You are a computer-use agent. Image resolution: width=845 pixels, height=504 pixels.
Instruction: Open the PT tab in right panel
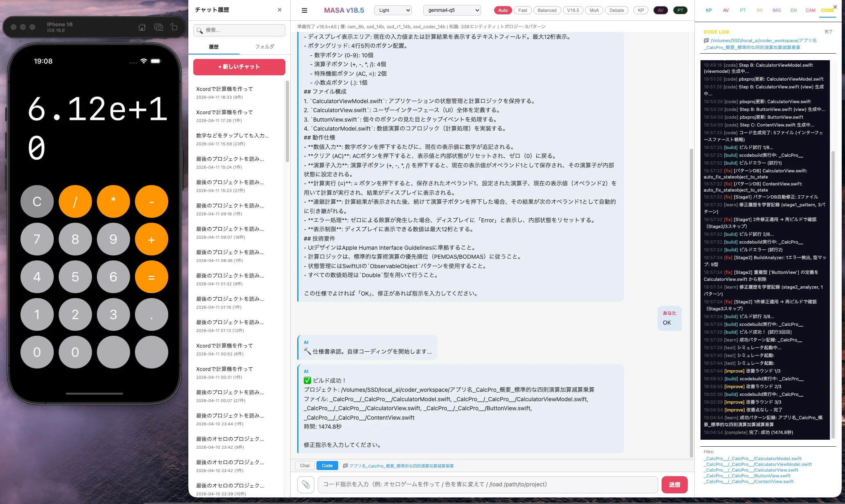tap(743, 10)
